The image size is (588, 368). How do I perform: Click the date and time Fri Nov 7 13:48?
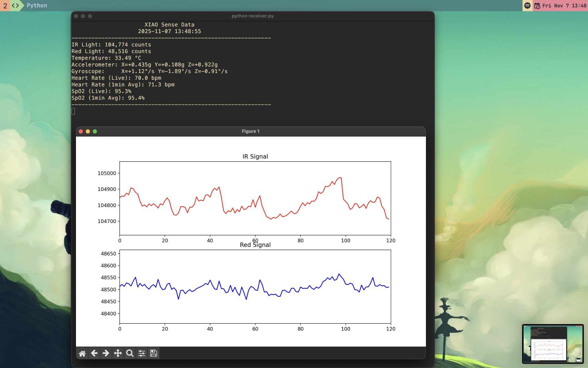[564, 6]
